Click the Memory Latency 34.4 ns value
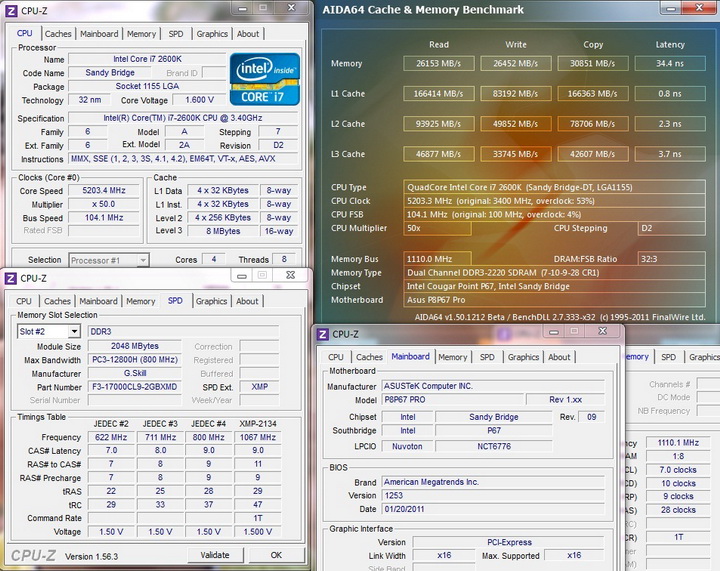The image size is (720, 571). tap(670, 63)
